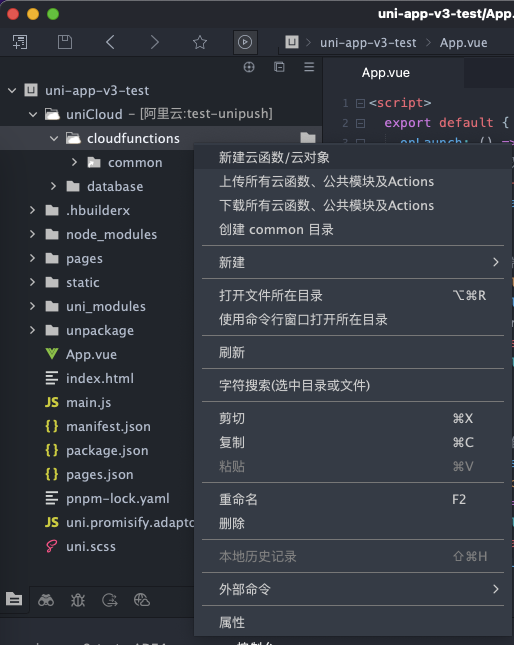Expand the common folder under cloudfunctions
The height and width of the screenshot is (645, 514).
(74, 162)
